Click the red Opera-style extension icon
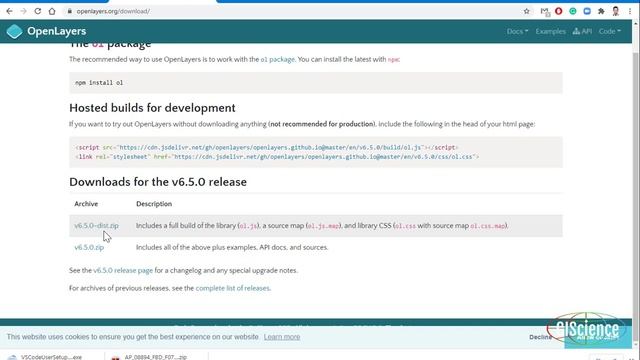The width and height of the screenshot is (640, 360). point(558,11)
